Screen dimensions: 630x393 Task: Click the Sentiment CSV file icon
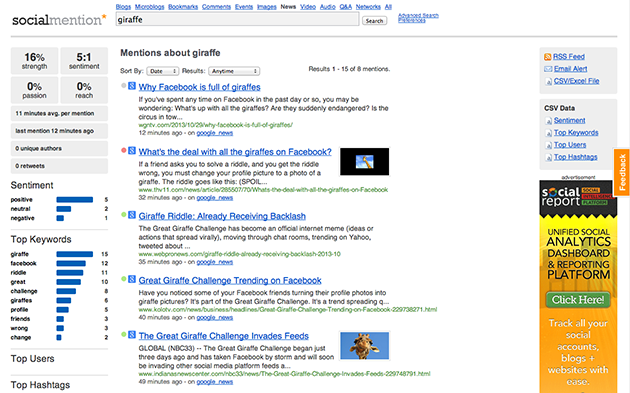pyautogui.click(x=549, y=121)
